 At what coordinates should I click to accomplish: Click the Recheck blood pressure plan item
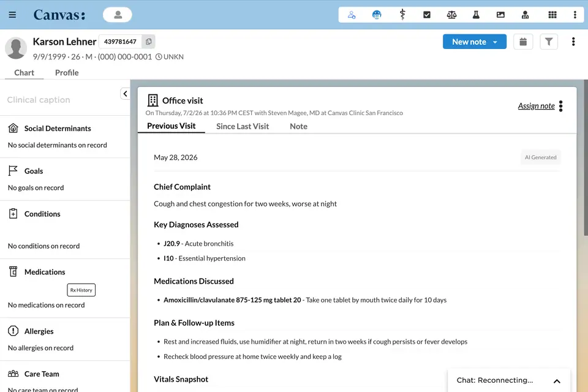coord(252,356)
